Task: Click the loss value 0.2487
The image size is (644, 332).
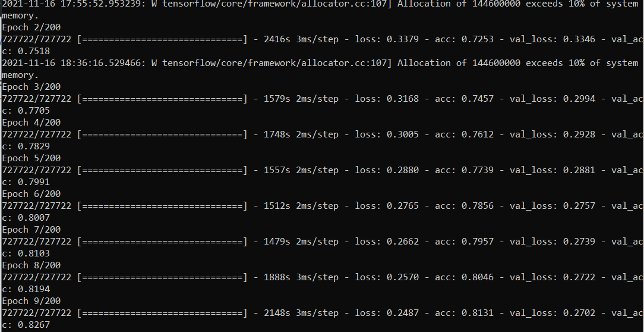Action: pyautogui.click(x=403, y=314)
